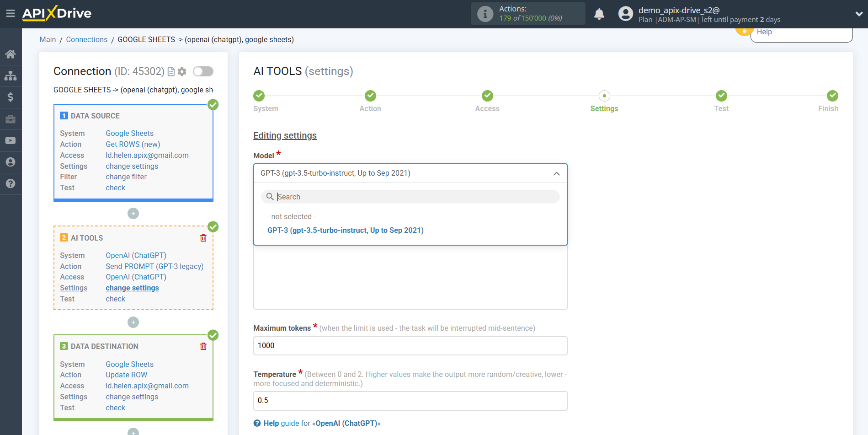Click Send PROMPT (GPT-3 legacy) link
The width and height of the screenshot is (868, 435).
coord(154,266)
